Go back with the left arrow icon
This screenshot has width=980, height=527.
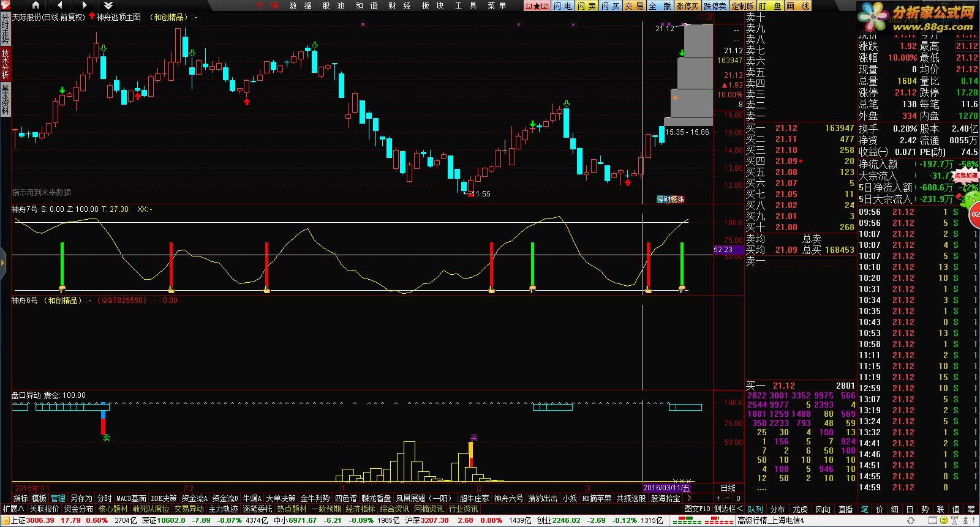point(59,5)
